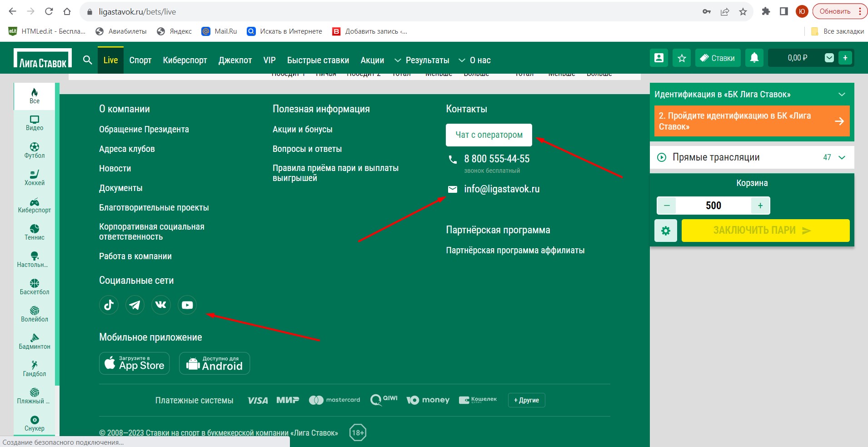Screen dimensions: 868x447
Task: Open the bet slip settings gear
Action: click(666, 231)
